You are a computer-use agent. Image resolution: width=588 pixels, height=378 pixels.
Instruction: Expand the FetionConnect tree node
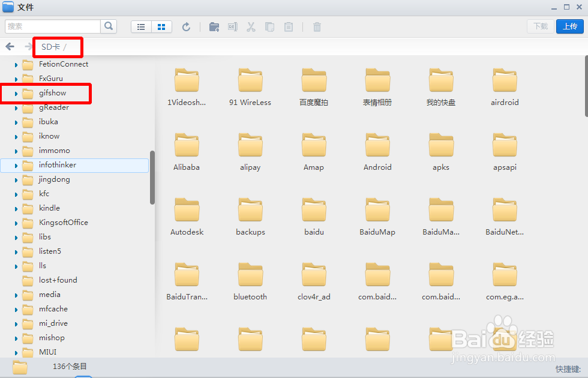click(16, 65)
